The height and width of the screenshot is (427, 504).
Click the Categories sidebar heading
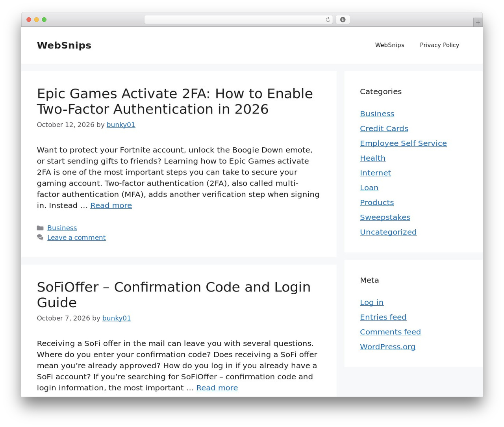click(x=381, y=91)
